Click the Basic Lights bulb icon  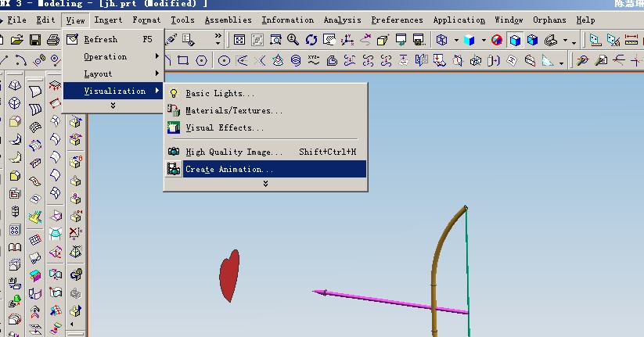pos(174,94)
